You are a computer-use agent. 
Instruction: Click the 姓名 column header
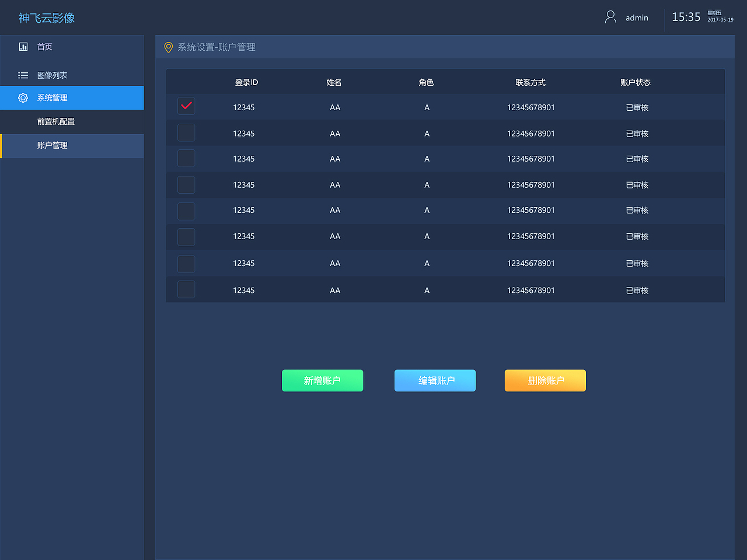(x=334, y=82)
